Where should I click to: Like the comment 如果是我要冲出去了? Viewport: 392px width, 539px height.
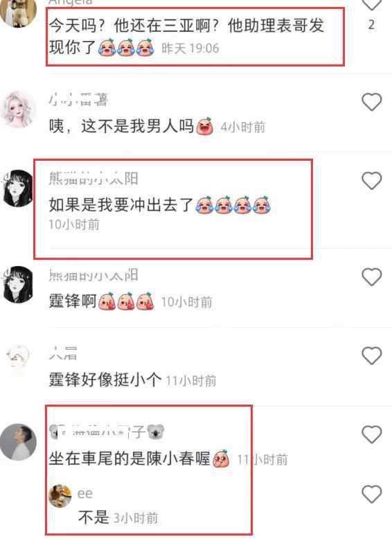[372, 181]
